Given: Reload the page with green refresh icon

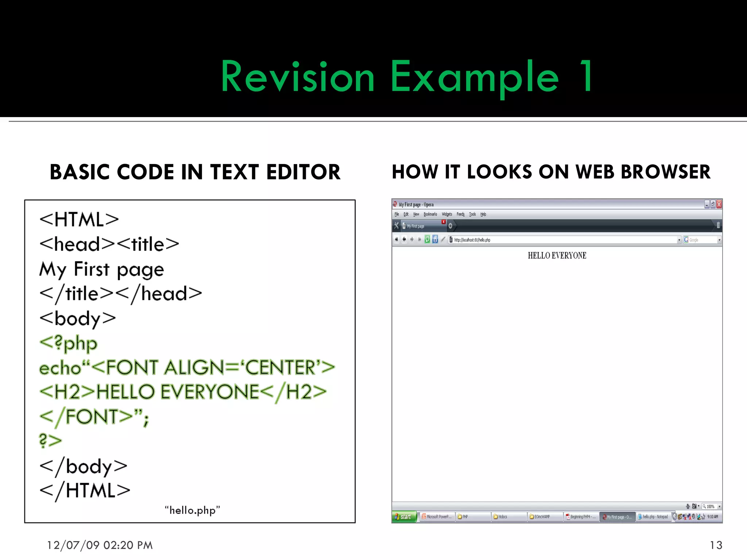Looking at the screenshot, I should 427,240.
